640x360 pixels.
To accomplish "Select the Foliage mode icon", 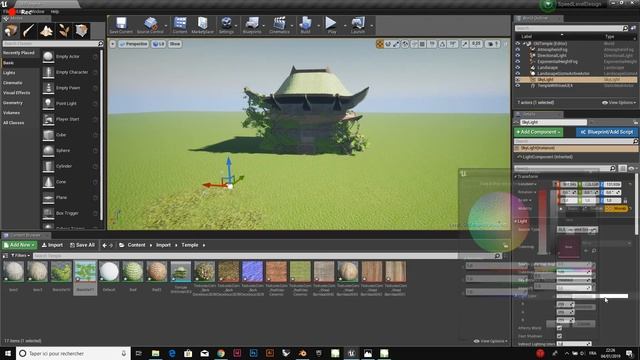I will (x=64, y=31).
